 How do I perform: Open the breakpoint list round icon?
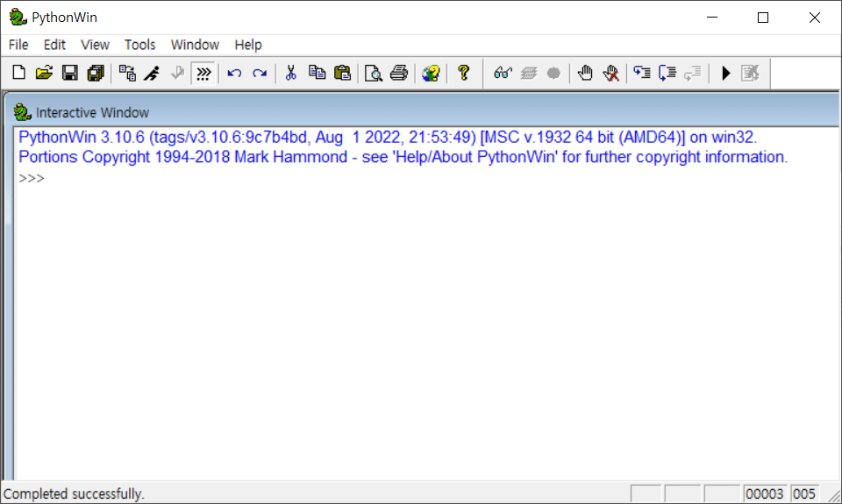pos(553,73)
